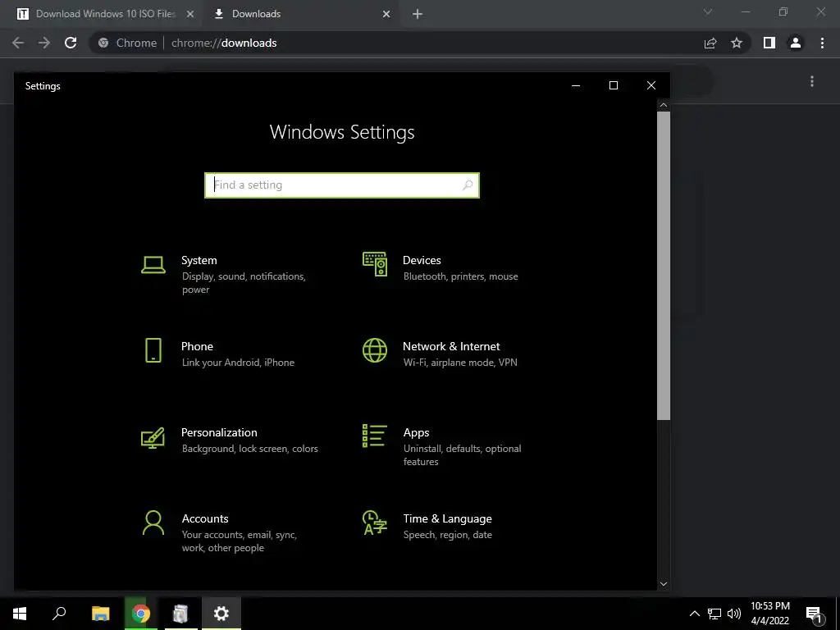The width and height of the screenshot is (840, 630).
Task: Open Chrome's three-dot main menu
Action: pos(822,43)
